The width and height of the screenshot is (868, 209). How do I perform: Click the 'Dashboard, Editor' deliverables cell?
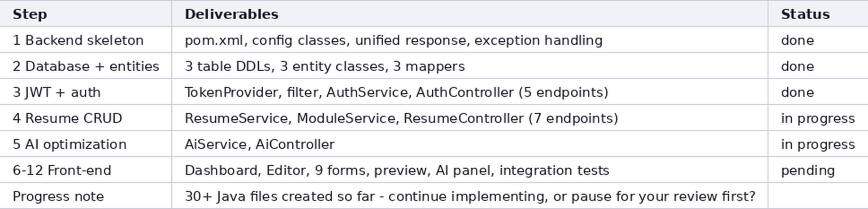click(x=470, y=170)
